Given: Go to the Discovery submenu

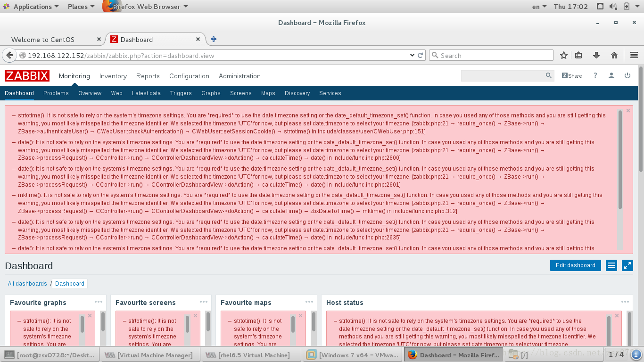Looking at the screenshot, I should click(x=297, y=93).
